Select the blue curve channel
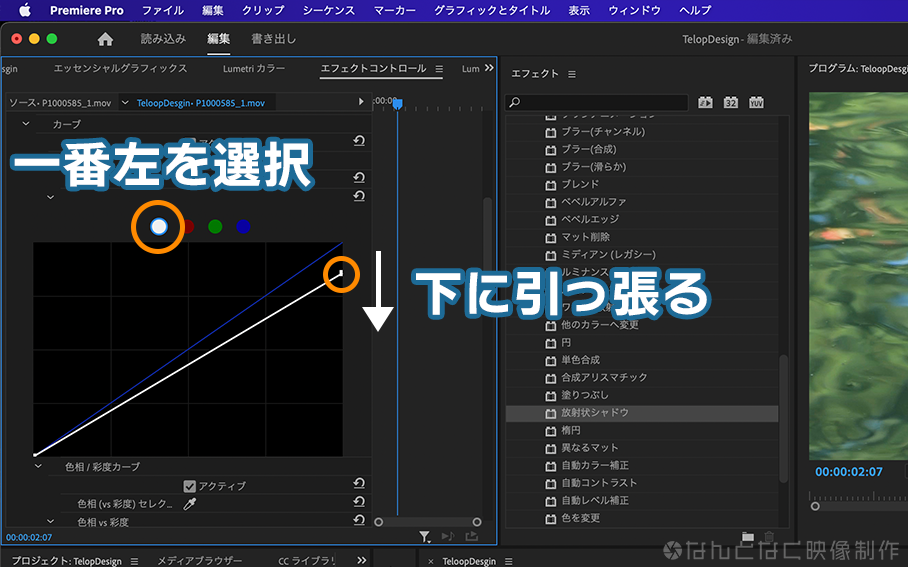 [x=243, y=226]
